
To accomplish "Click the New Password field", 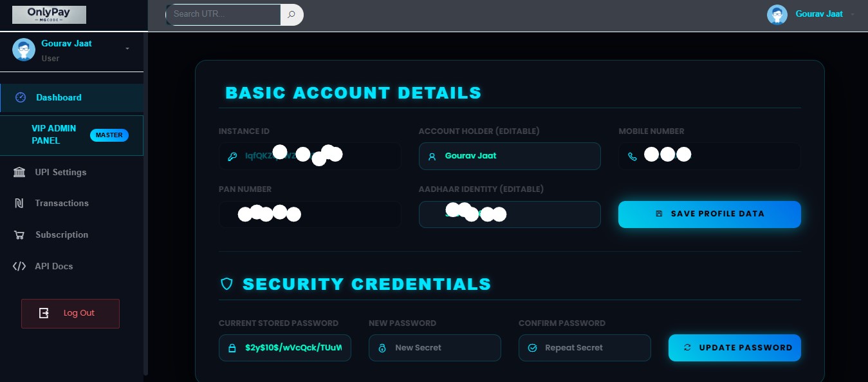I will click(x=435, y=348).
